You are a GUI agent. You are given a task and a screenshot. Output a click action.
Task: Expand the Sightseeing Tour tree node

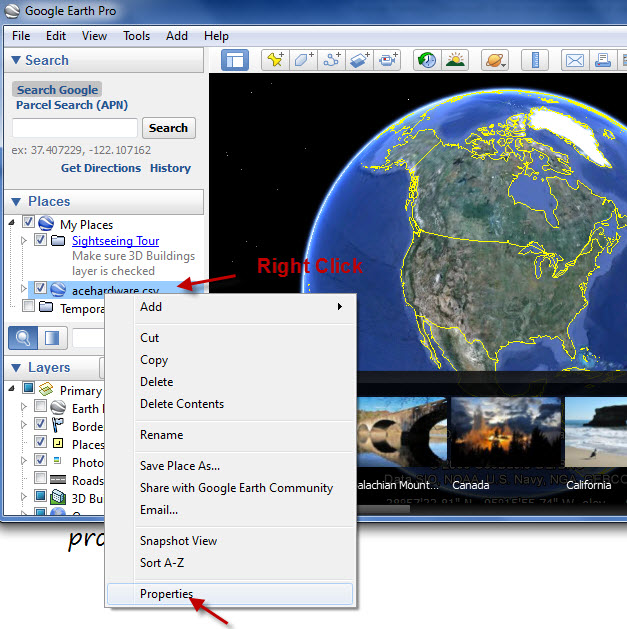pyautogui.click(x=24, y=240)
